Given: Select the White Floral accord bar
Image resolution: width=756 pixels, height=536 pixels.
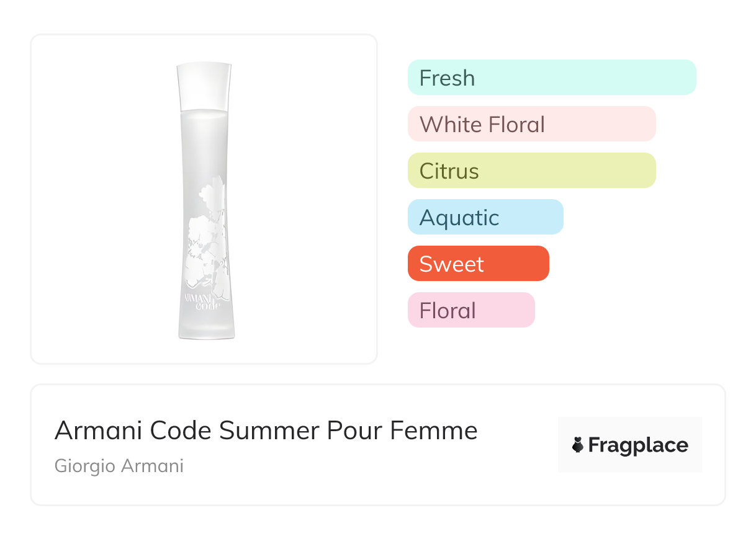Looking at the screenshot, I should pyautogui.click(x=531, y=124).
